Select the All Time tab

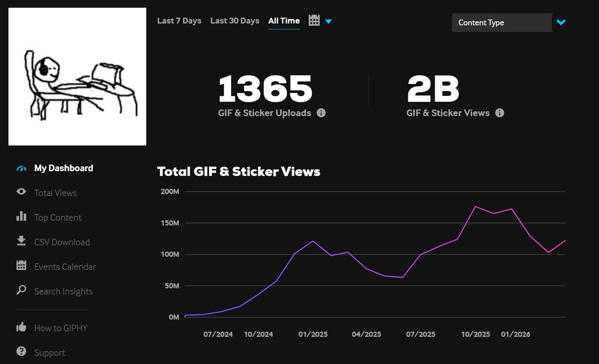pyautogui.click(x=284, y=20)
